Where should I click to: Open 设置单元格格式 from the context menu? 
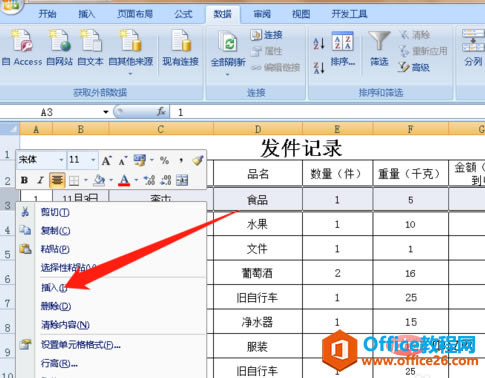pyautogui.click(x=111, y=345)
